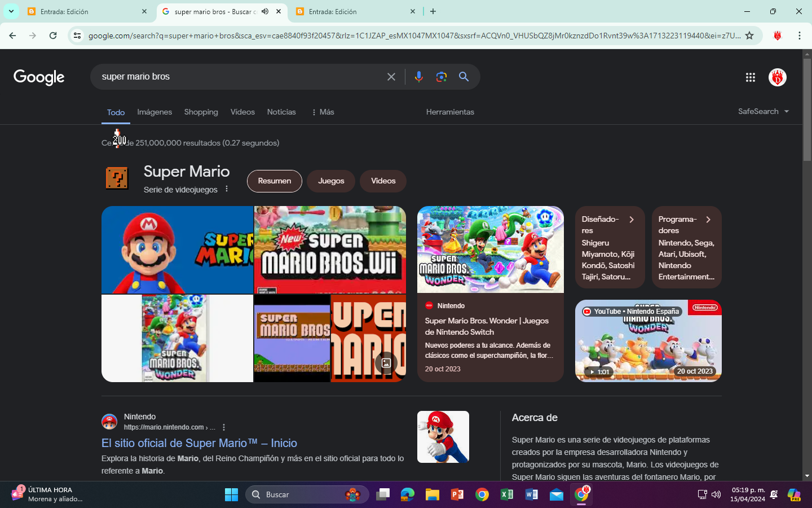Start voice search with microphone icon

pos(418,77)
